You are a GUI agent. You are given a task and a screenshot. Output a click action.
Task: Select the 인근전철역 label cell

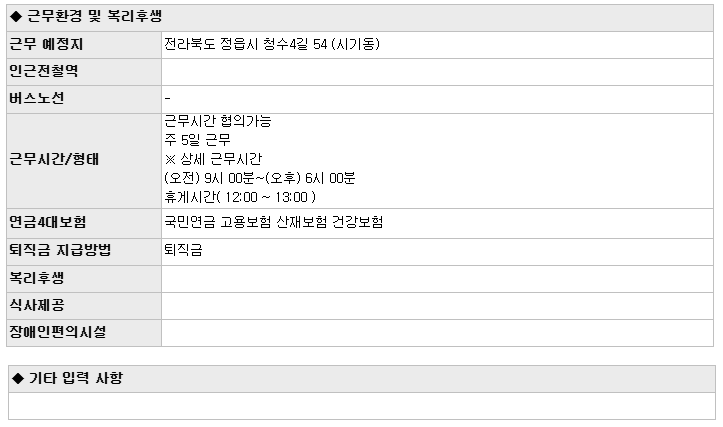click(84, 72)
